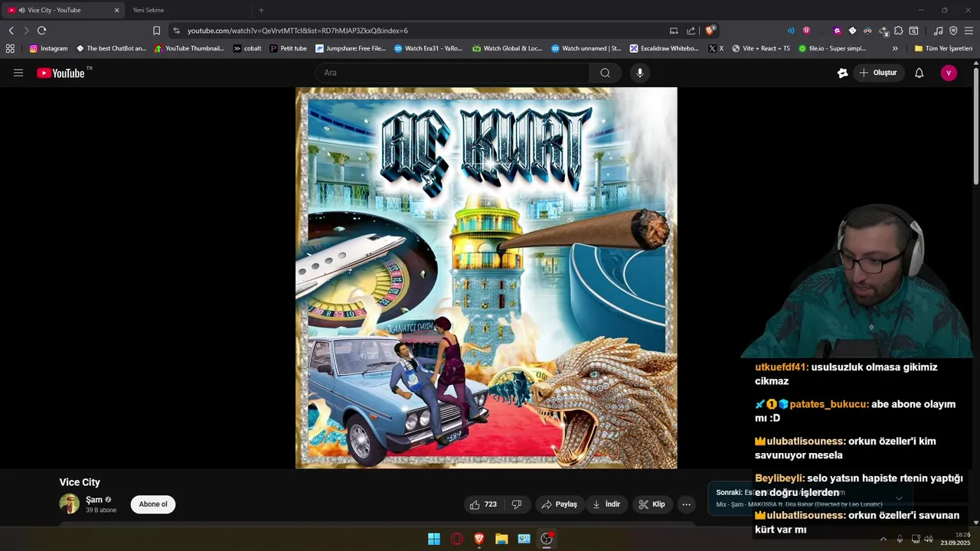The height and width of the screenshot is (551, 980).
Task: Open the Instagram bookmark
Action: 48,48
